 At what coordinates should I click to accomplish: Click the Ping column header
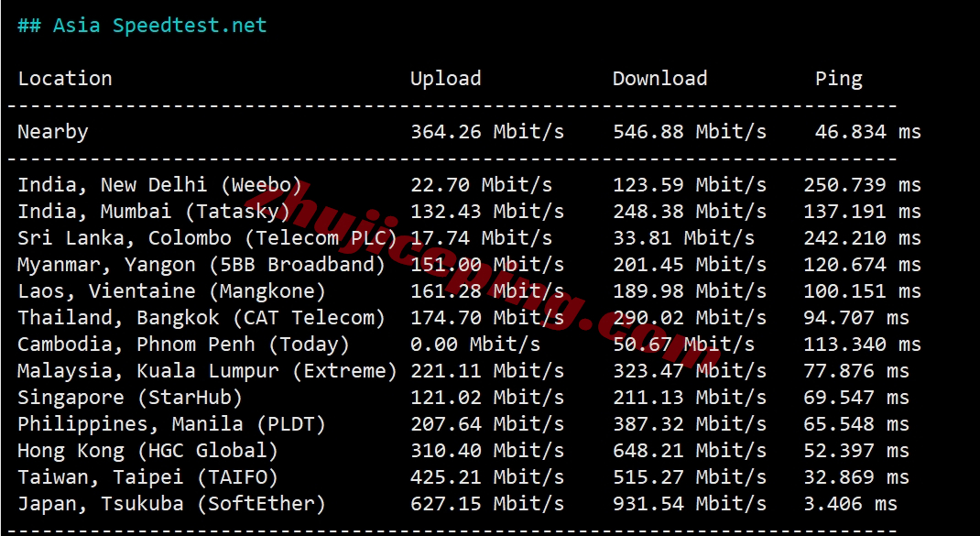point(839,80)
